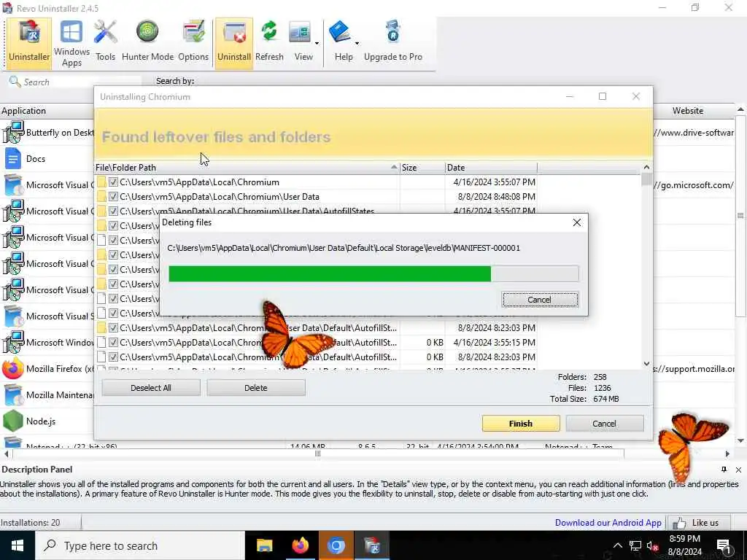Cancel the Uninstalling Chromium dialog

[x=604, y=424]
